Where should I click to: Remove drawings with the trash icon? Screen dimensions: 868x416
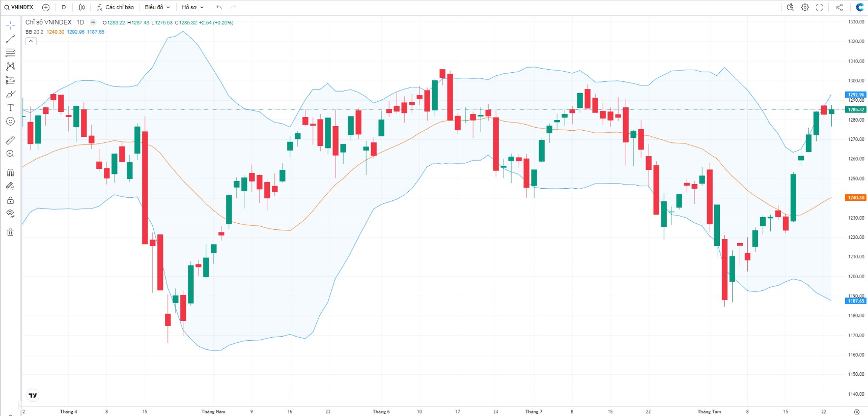(10, 232)
